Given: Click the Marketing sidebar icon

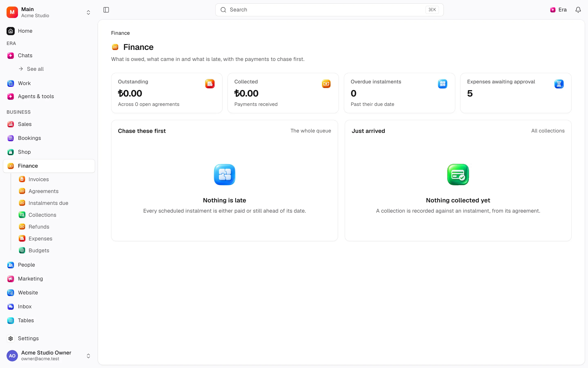Looking at the screenshot, I should point(11,279).
